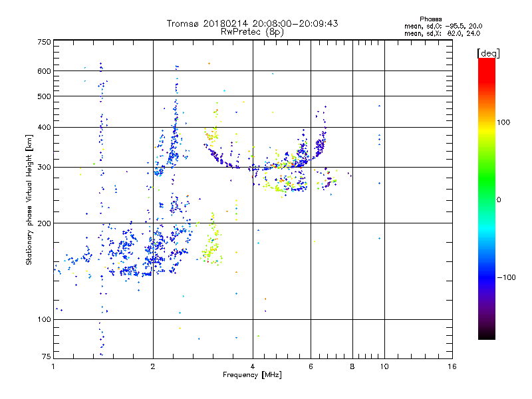Click the y-axis tick label '750'
532x399 pixels.
tap(45, 42)
